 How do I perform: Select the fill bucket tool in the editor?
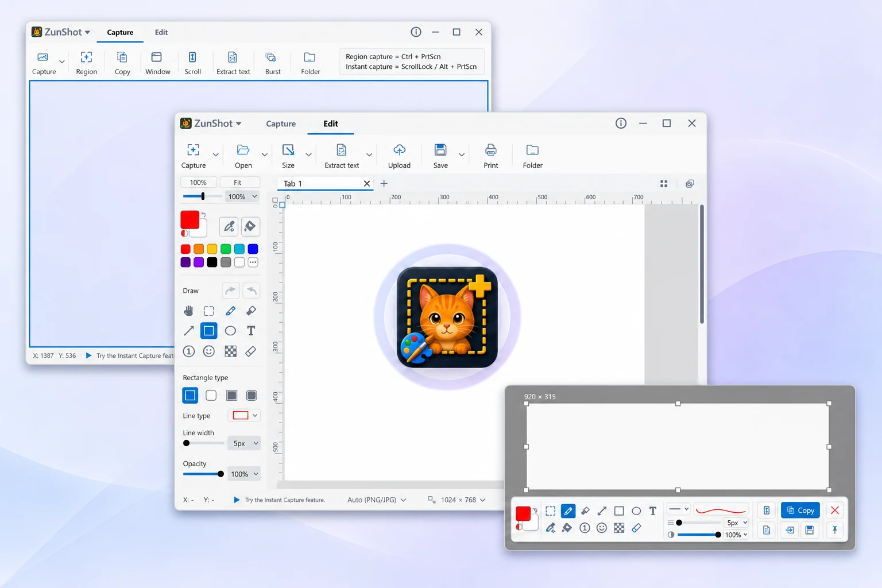pos(250,226)
